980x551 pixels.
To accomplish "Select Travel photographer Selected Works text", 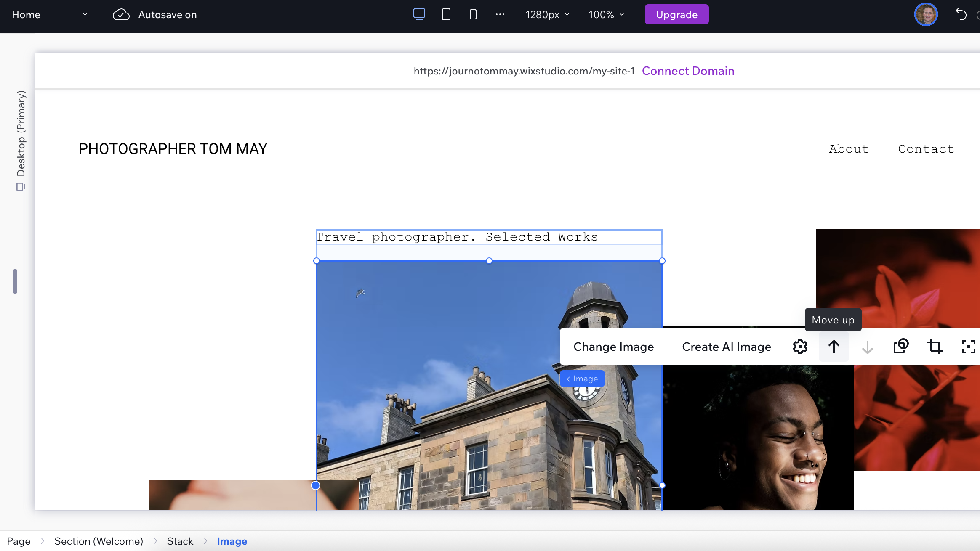I will 457,237.
